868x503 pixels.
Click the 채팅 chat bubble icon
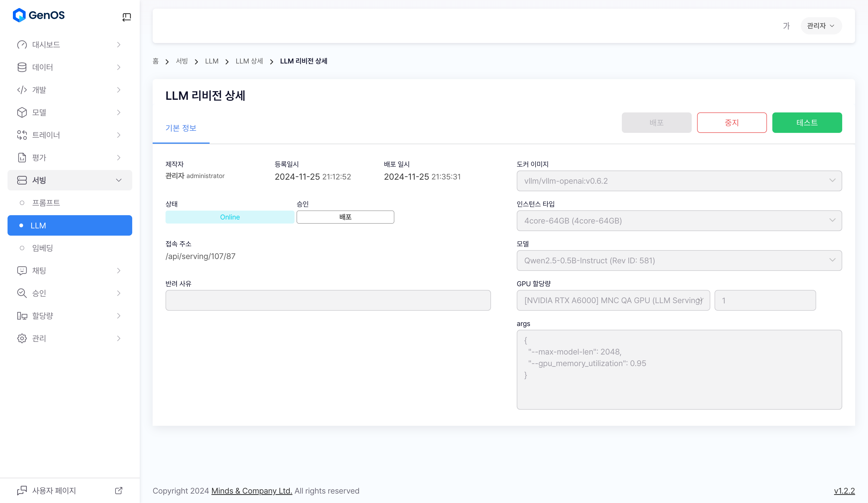point(22,271)
